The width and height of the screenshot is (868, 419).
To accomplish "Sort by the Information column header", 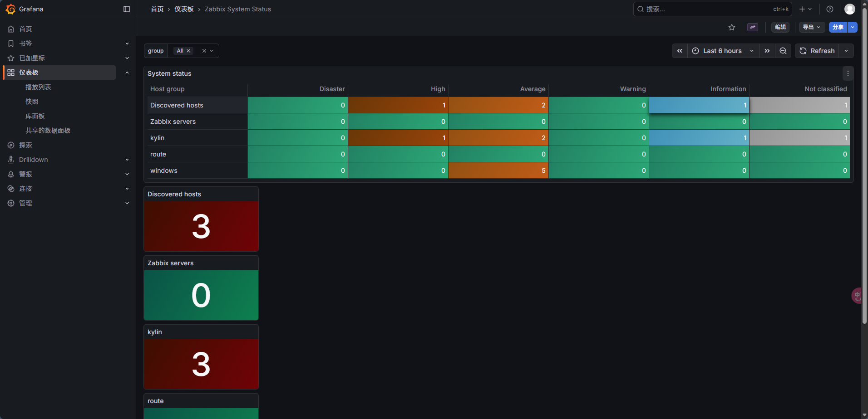I will point(728,89).
